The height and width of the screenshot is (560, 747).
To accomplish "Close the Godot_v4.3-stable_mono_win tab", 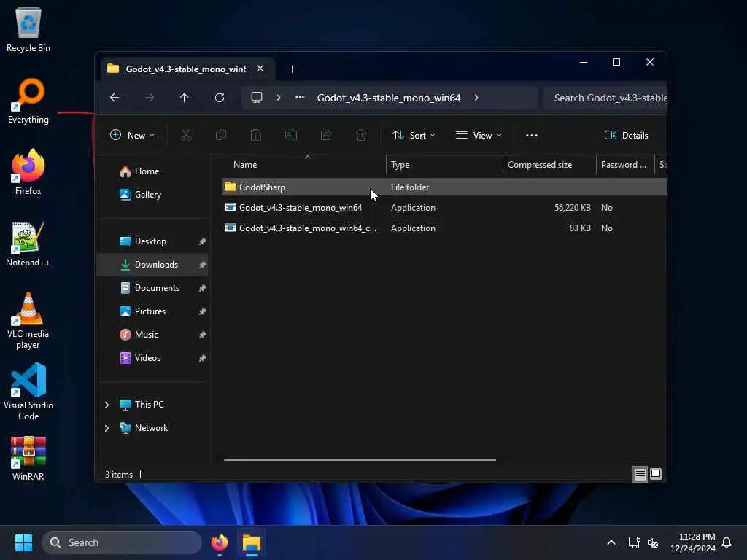I will (x=260, y=69).
